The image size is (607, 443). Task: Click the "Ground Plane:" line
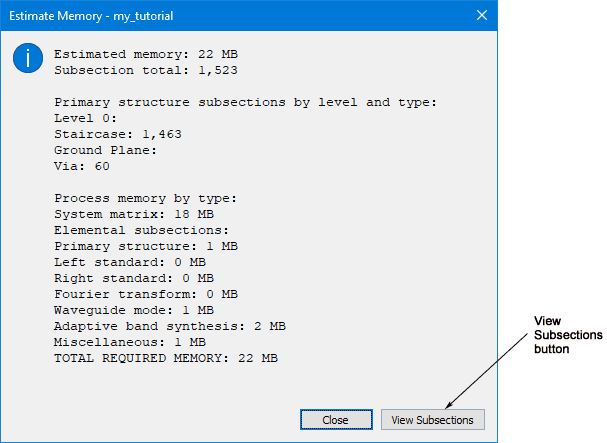(x=105, y=150)
